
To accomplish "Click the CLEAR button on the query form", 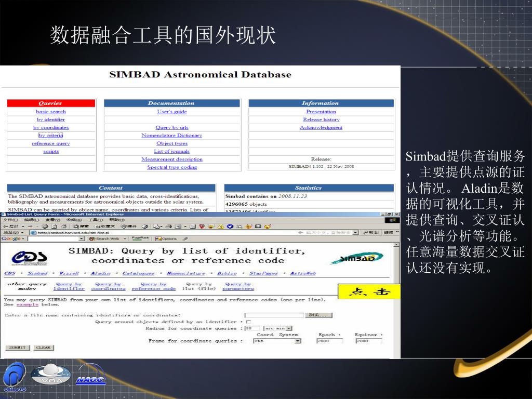I will [x=44, y=348].
